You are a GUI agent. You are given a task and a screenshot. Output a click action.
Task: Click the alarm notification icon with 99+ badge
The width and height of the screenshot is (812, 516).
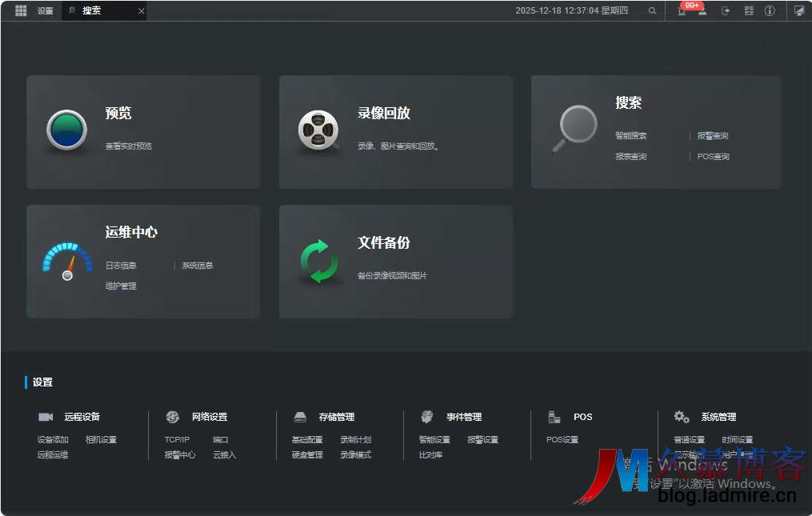tap(682, 10)
